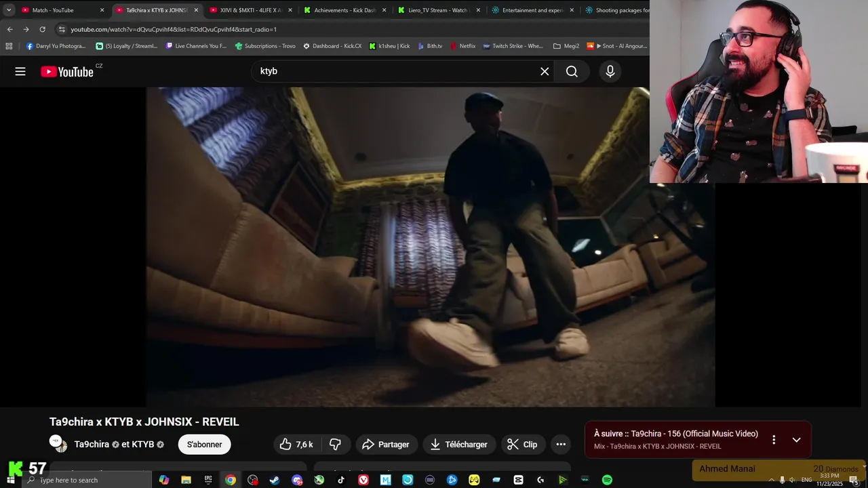Go forward using the browser forward arrow
This screenshot has height=488, width=868.
tap(26, 29)
